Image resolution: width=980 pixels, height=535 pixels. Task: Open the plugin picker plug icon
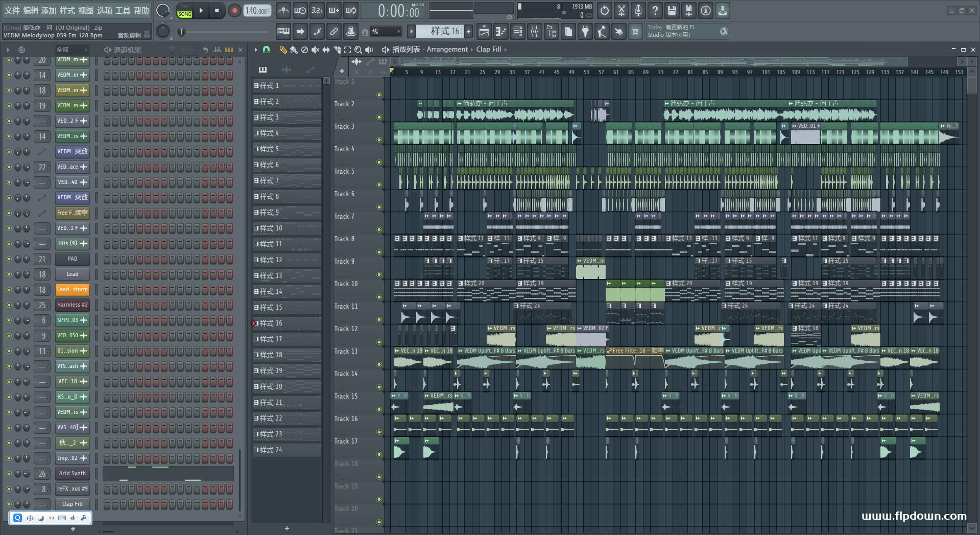click(x=585, y=32)
